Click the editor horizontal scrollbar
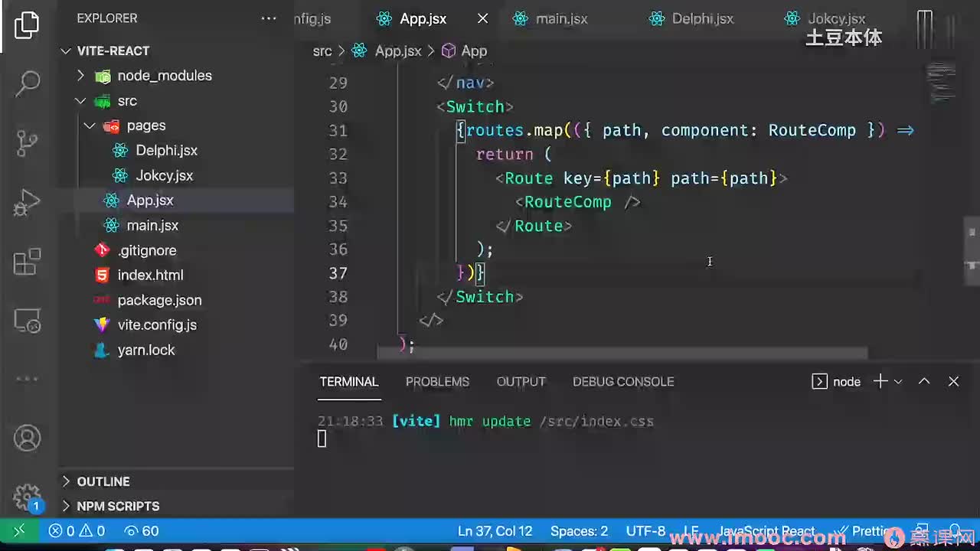980x551 pixels. [x=622, y=354]
